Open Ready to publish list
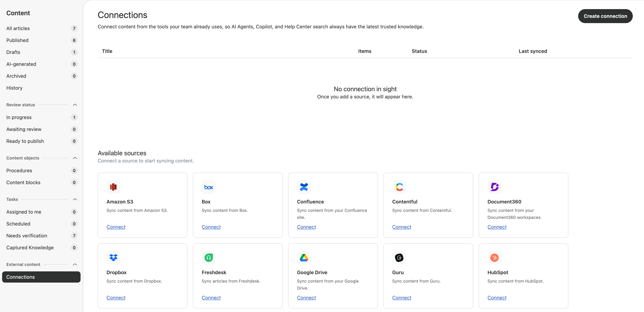Viewport: 644px width, 312px height. click(x=41, y=141)
